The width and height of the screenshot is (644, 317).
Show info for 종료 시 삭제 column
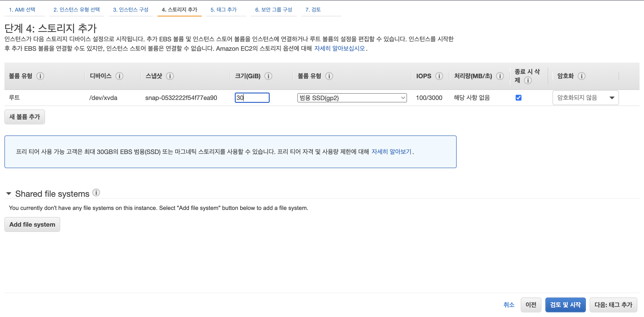[528, 80]
